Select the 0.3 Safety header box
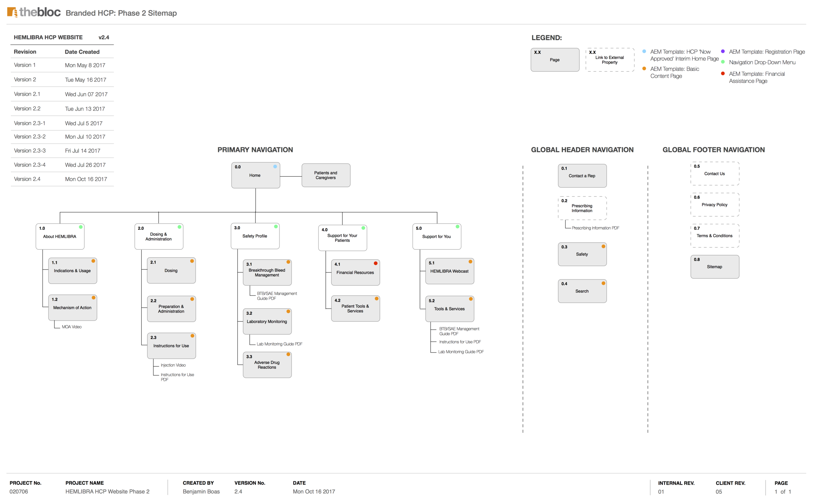 (582, 254)
